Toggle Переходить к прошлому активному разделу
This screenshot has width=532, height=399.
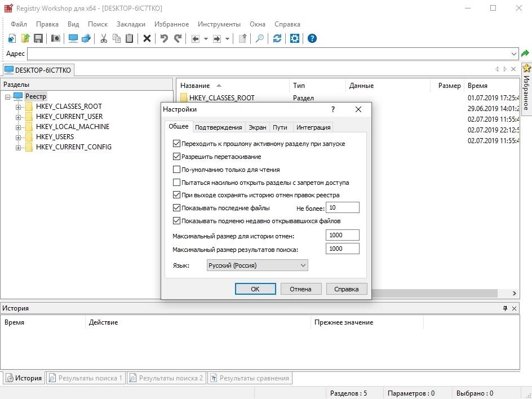(176, 144)
